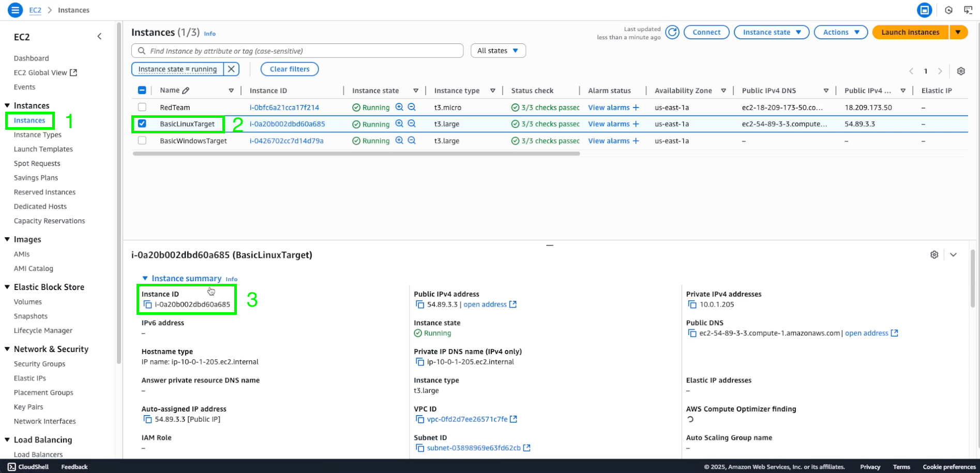The width and height of the screenshot is (980, 473).
Task: Open Cookie preferences in footer
Action: (949, 467)
